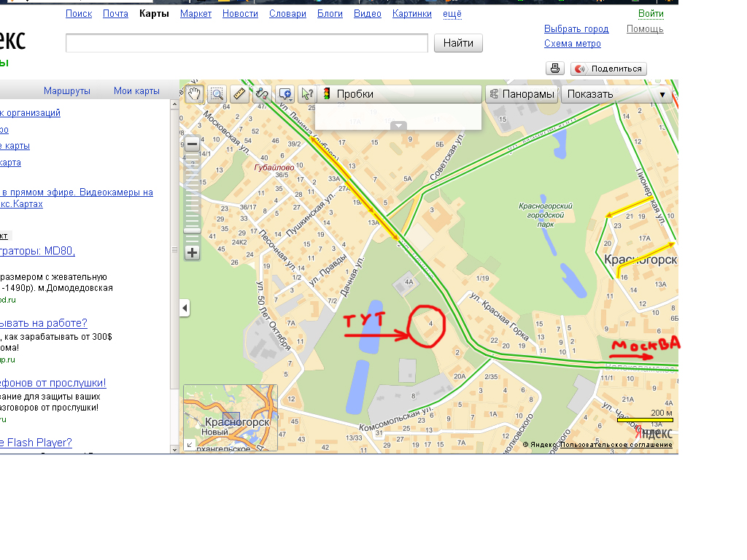747x560 pixels.
Task: Select the pointer with question mark info tool
Action: pos(307,94)
